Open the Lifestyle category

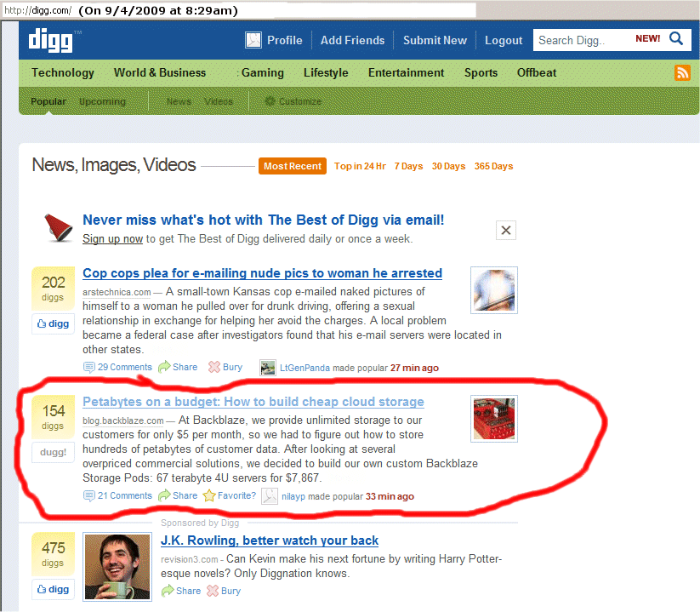pos(326,73)
